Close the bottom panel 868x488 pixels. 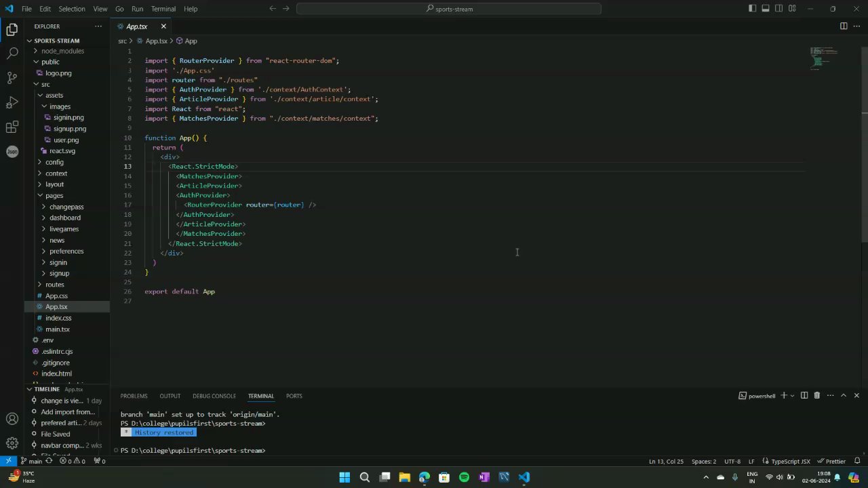pos(856,396)
